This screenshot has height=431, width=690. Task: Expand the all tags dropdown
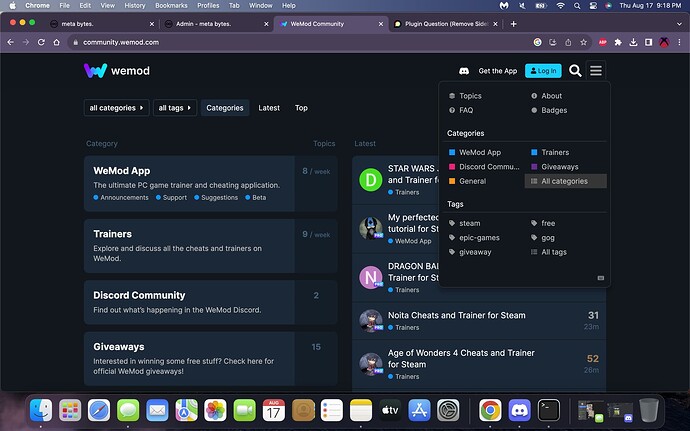(x=175, y=108)
